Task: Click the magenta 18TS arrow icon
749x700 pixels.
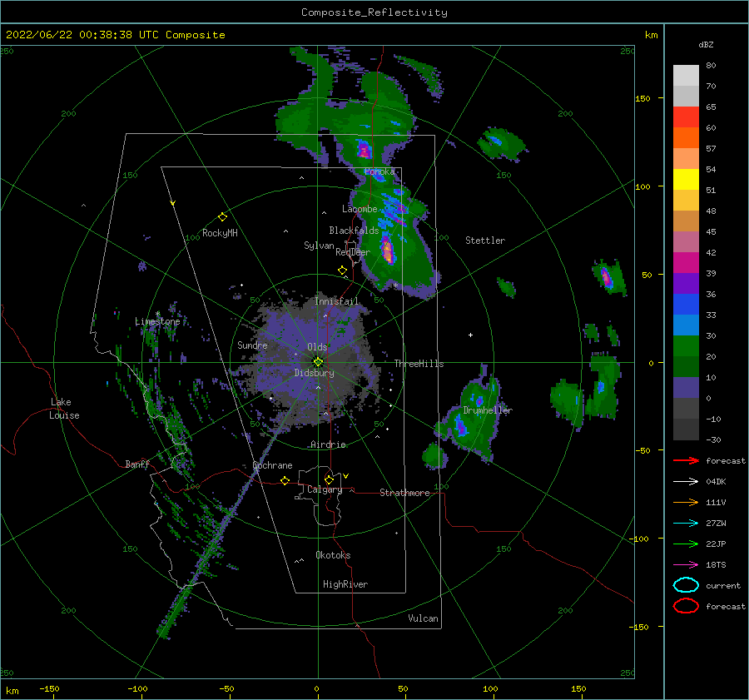Action: [686, 565]
